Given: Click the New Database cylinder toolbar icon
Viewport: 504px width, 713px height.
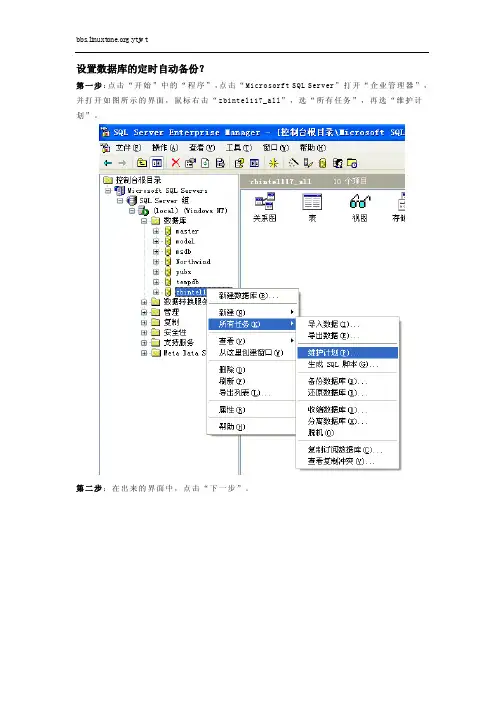Looking at the screenshot, I should coord(323,163).
